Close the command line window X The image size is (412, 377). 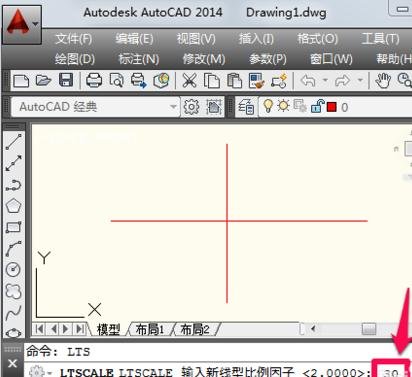pos(12,363)
